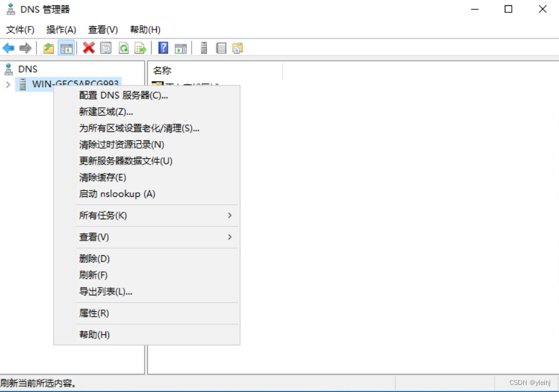
Task: Click the new server tower toolbar icon
Action: pyautogui.click(x=204, y=48)
